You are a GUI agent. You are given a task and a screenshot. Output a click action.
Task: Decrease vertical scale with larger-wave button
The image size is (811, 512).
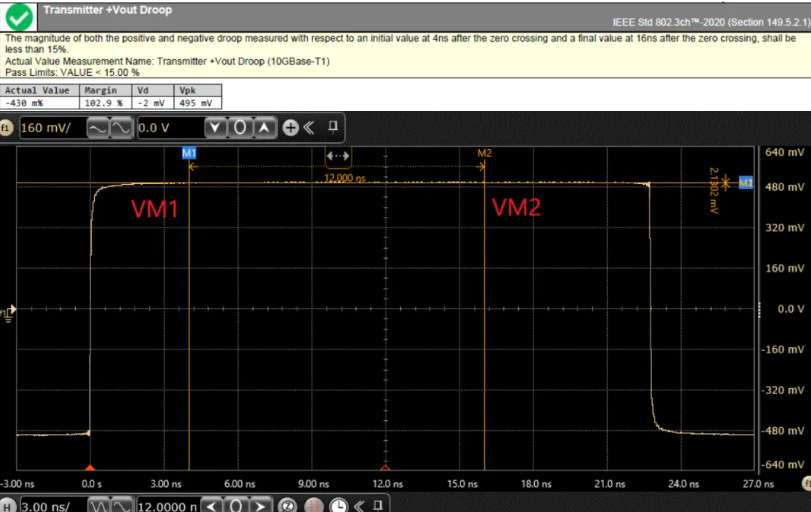coord(98,128)
